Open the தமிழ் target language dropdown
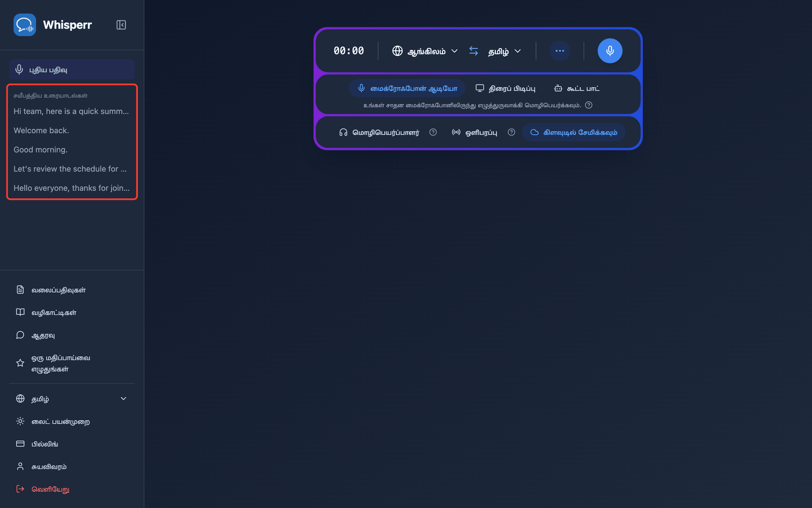 [504, 51]
